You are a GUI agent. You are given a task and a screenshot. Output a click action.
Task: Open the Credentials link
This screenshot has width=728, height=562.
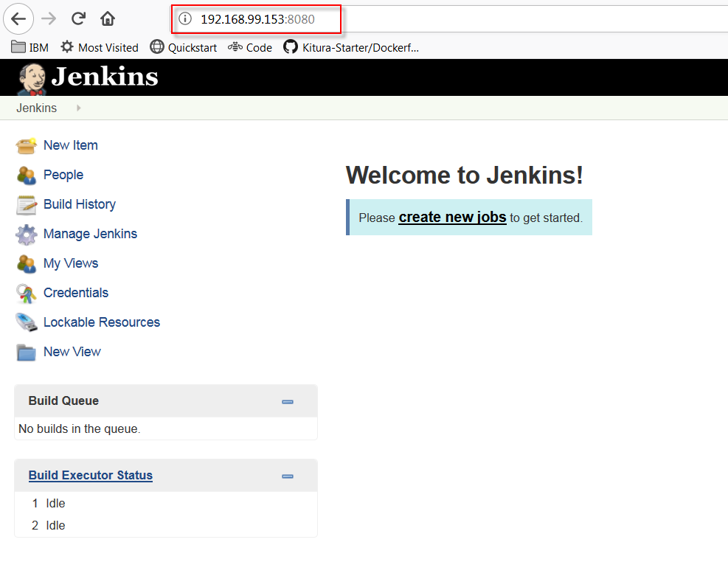coord(76,293)
